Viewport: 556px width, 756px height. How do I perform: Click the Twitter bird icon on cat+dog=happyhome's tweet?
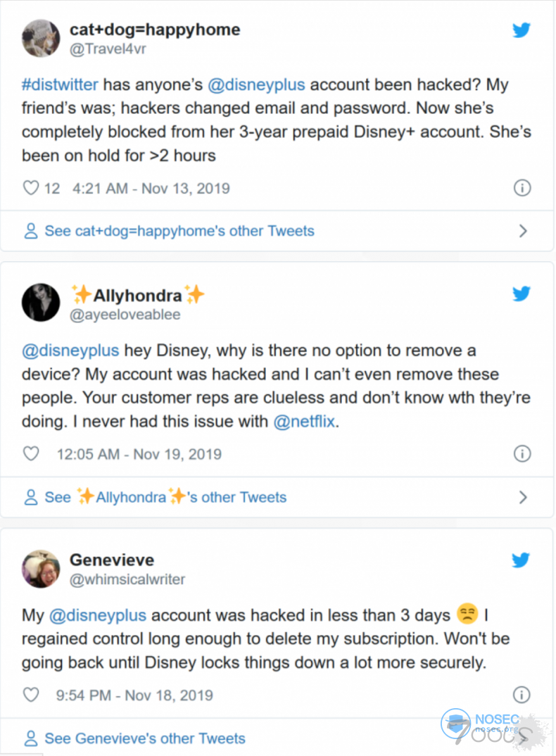521,29
